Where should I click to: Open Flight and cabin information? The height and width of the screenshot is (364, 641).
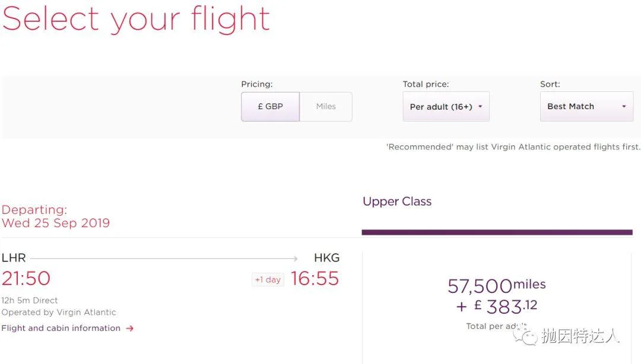61,328
